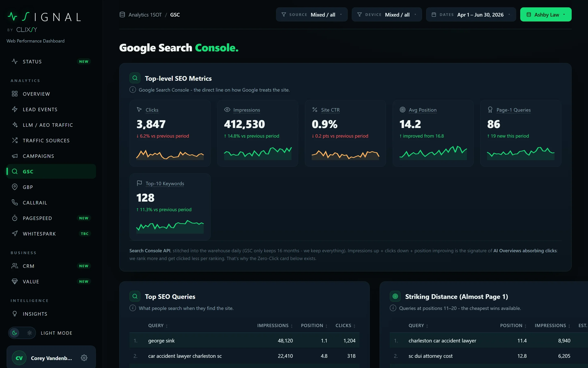Click the Traffic Sources shuffle icon
Screen dimensions: 588x368
point(14,140)
